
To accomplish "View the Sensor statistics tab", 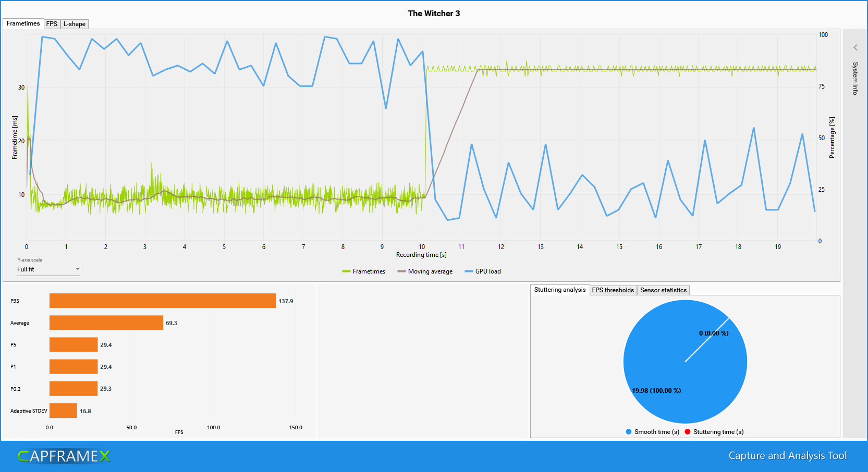I will (x=663, y=290).
